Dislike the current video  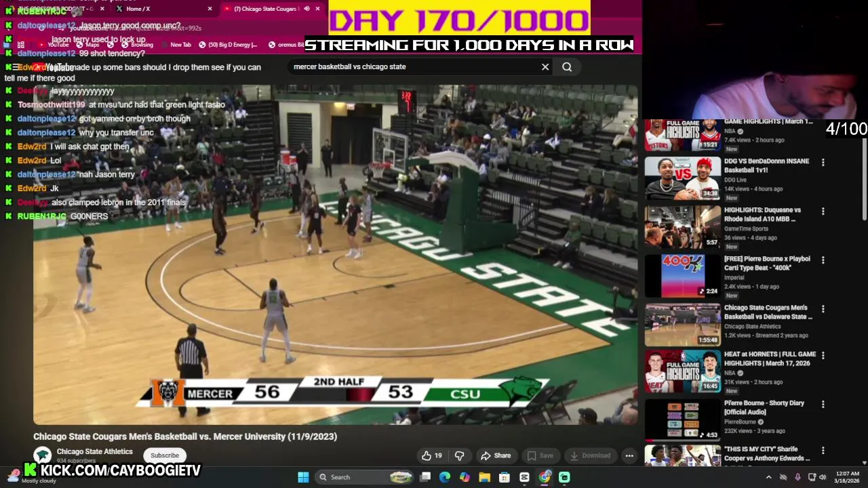[459, 455]
